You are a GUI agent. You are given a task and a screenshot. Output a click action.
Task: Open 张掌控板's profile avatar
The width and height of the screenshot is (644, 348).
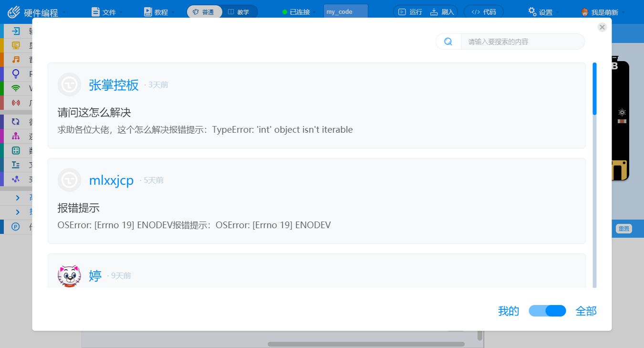(69, 84)
